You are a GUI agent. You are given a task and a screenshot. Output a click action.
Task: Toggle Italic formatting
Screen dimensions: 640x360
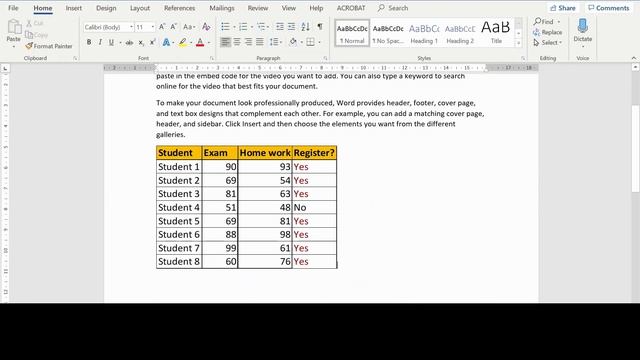click(x=100, y=42)
